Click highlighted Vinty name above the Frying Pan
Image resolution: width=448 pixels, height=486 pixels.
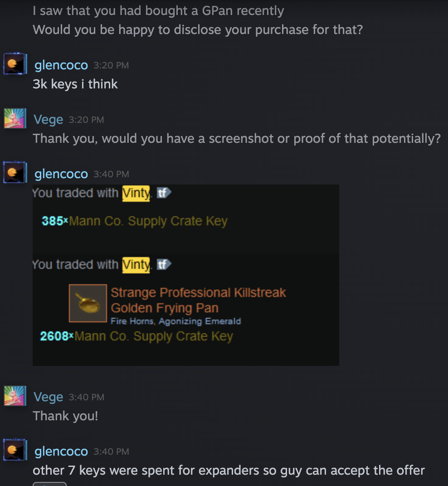point(136,265)
